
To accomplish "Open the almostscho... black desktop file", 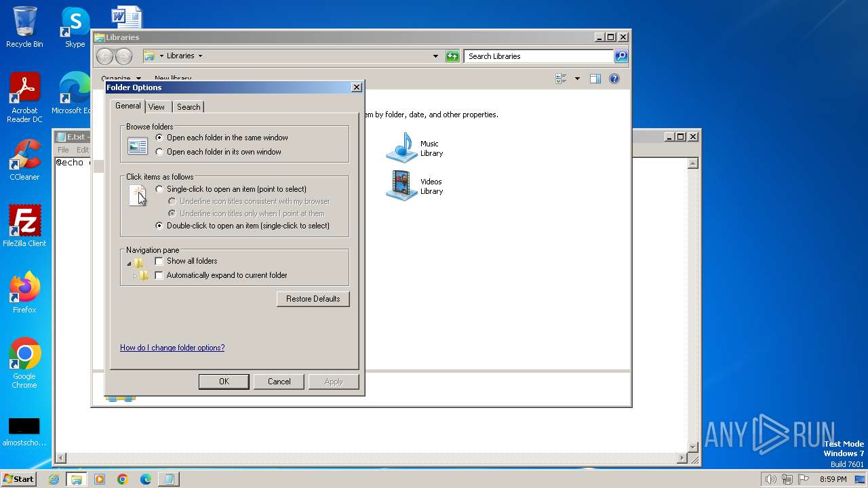I will coord(24,432).
